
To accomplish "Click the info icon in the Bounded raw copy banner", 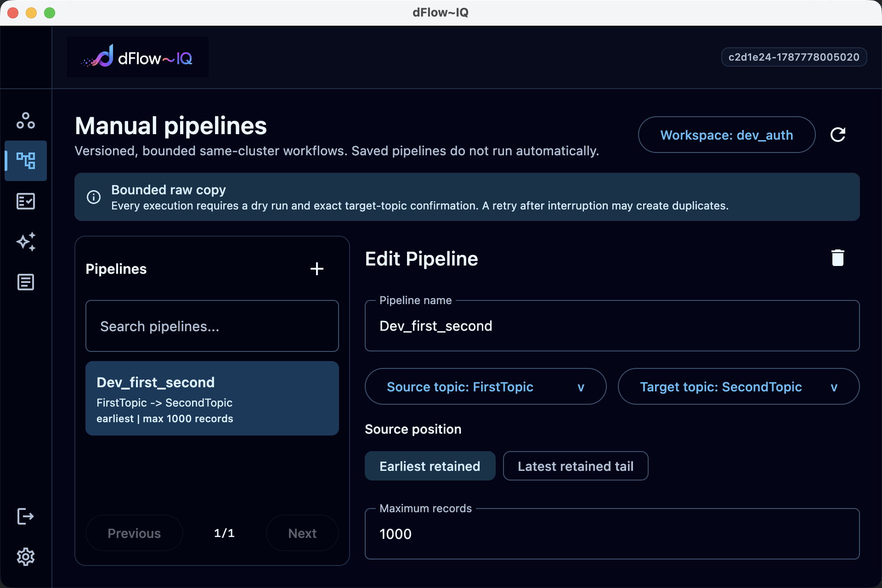I will point(94,197).
